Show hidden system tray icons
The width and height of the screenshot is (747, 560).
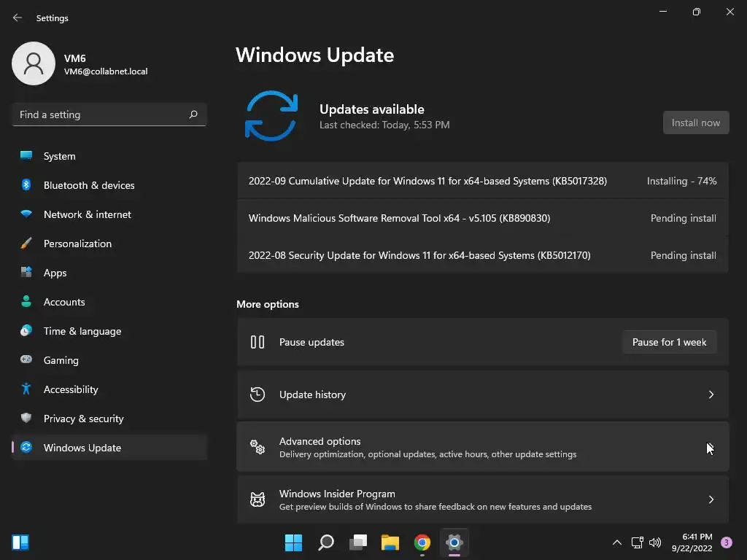coord(617,542)
